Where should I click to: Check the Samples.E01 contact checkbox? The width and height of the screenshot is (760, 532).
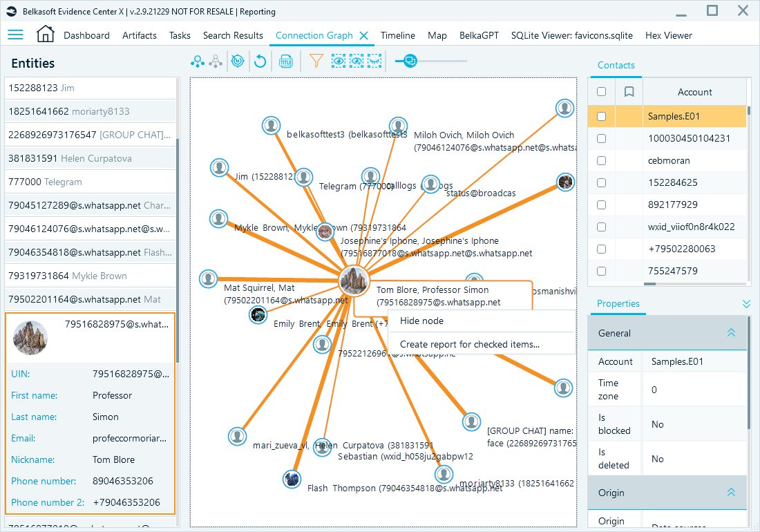[602, 116]
